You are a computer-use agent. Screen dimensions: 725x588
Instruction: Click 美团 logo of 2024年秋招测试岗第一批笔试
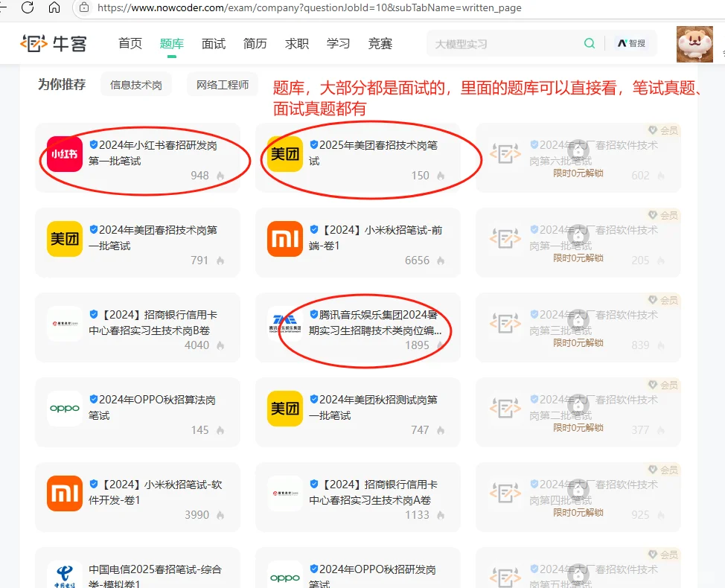285,409
